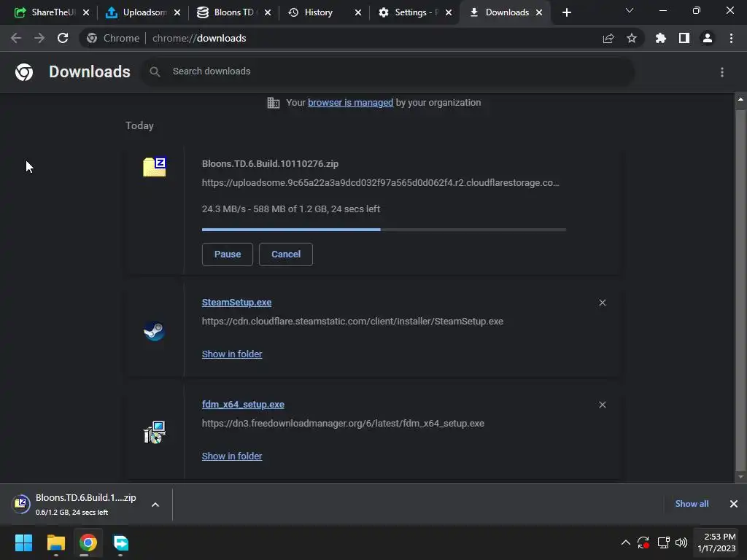Open Chrome's three-dot menu

pyautogui.click(x=731, y=38)
